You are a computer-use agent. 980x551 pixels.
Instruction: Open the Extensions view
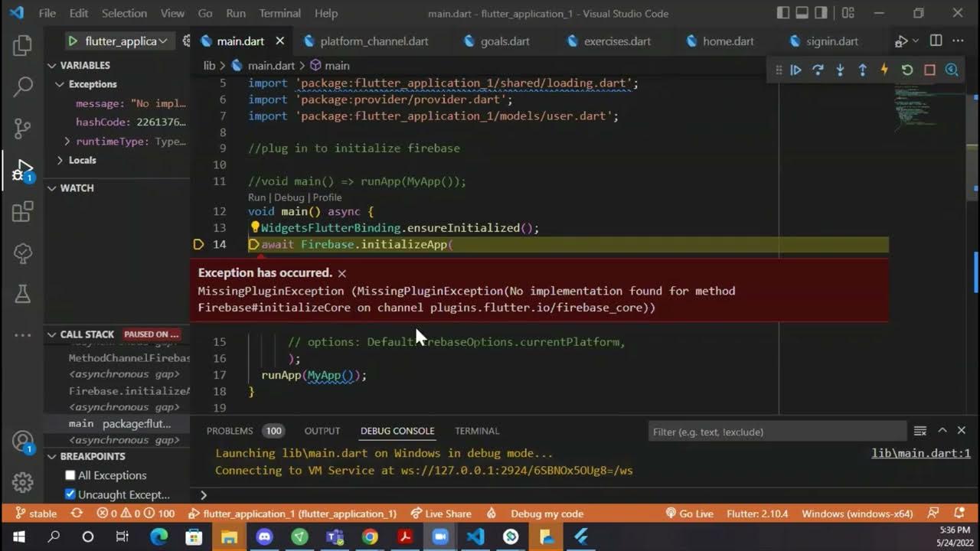(22, 211)
